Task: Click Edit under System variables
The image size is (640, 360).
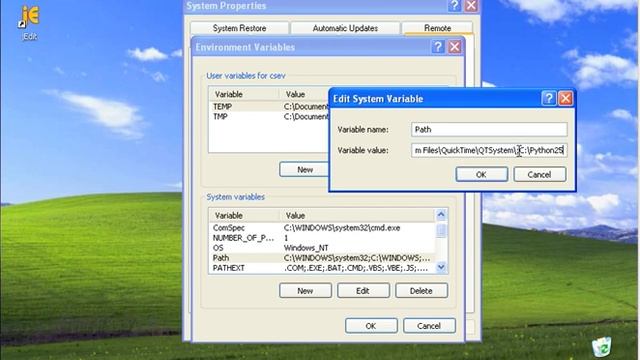Action: coord(363,291)
